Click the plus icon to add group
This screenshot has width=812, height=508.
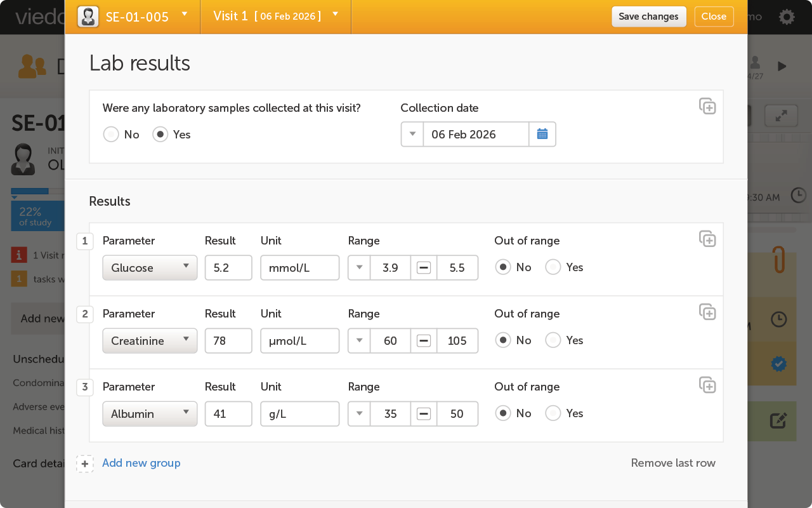[x=85, y=464]
